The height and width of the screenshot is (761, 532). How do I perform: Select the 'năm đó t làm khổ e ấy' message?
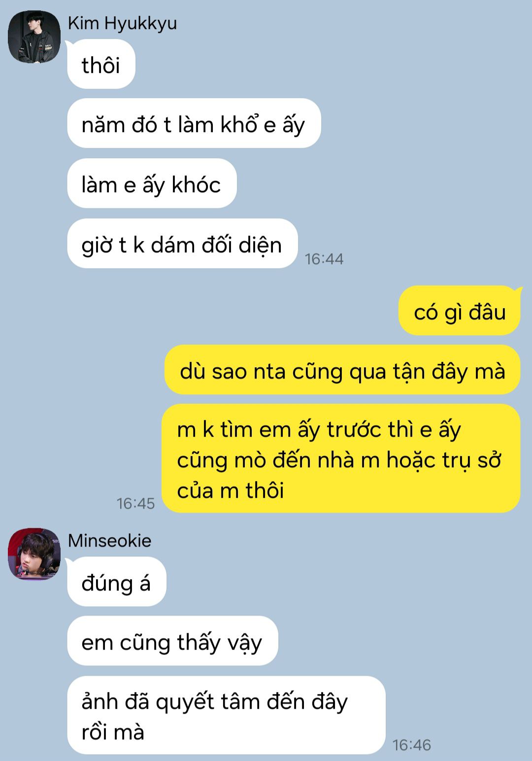click(x=194, y=123)
